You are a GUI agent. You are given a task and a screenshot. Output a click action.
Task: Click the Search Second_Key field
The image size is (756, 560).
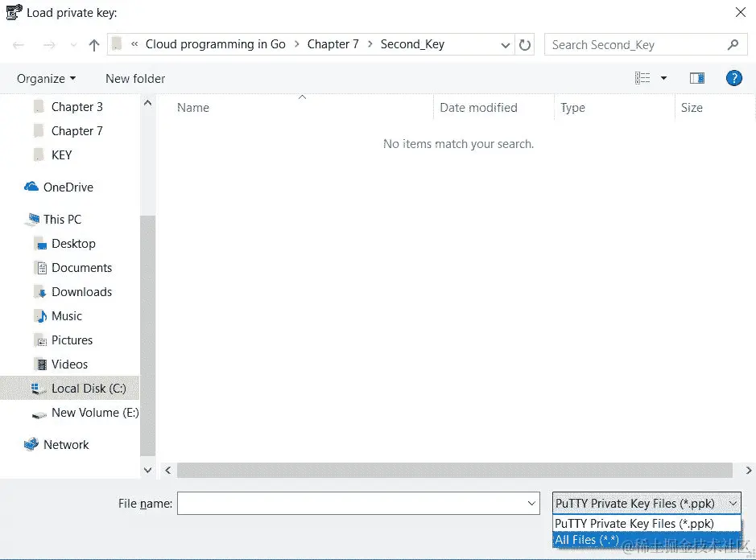point(646,45)
